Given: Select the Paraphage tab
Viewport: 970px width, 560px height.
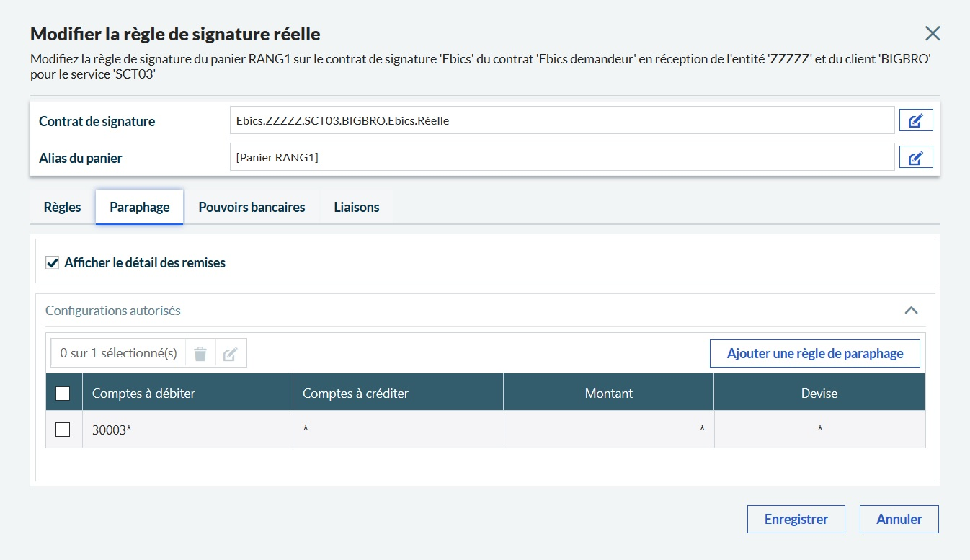Looking at the screenshot, I should tap(140, 208).
